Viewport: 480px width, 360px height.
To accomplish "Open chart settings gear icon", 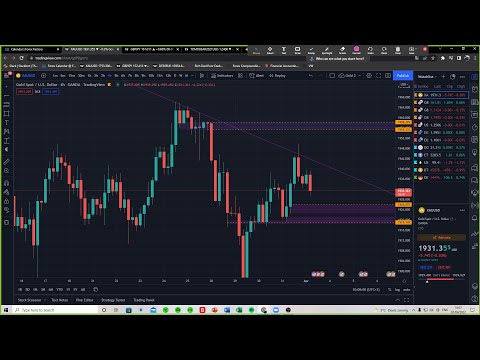I will [369, 76].
